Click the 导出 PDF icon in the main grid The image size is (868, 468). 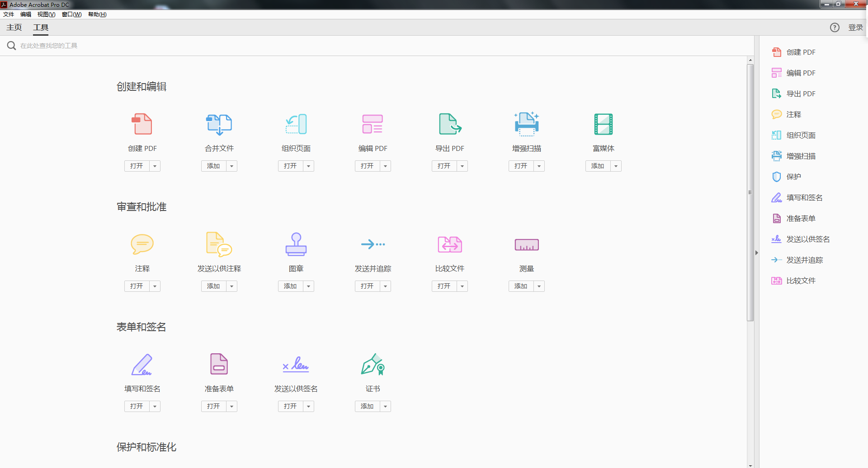pos(450,124)
